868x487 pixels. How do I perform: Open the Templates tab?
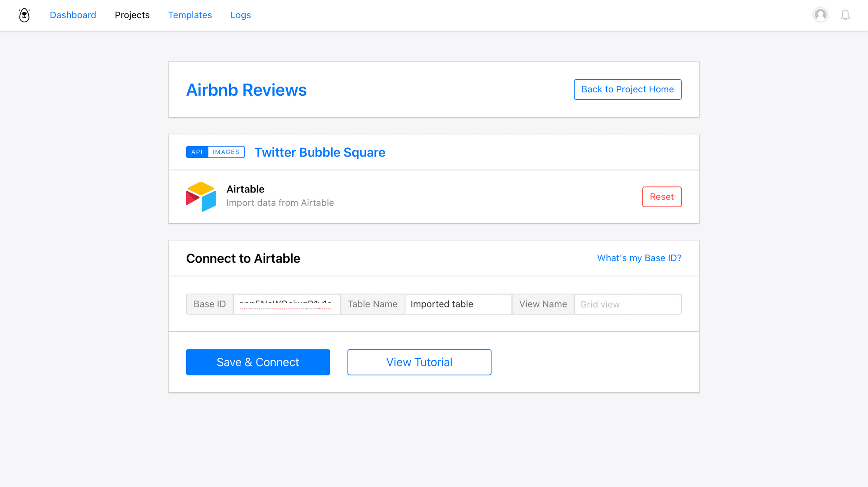click(x=190, y=15)
